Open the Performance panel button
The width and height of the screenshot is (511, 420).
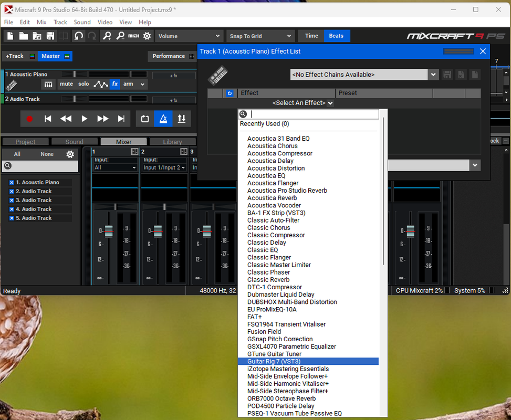pyautogui.click(x=172, y=56)
